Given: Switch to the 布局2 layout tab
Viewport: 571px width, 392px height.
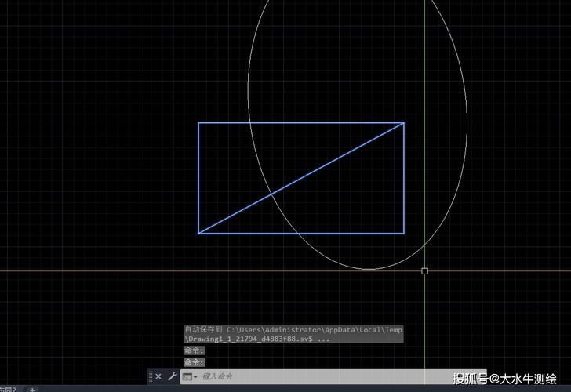Looking at the screenshot, I should [8, 389].
